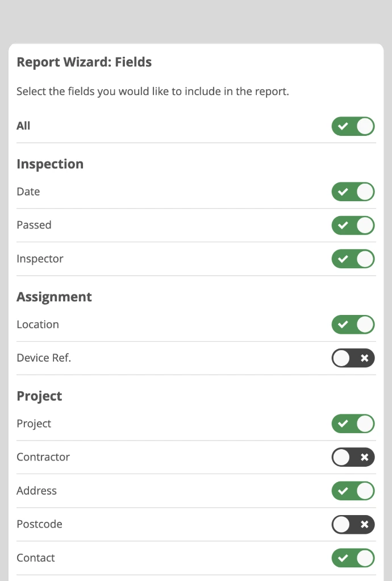Enable the Contractor field toggle
The image size is (392, 581).
click(353, 457)
